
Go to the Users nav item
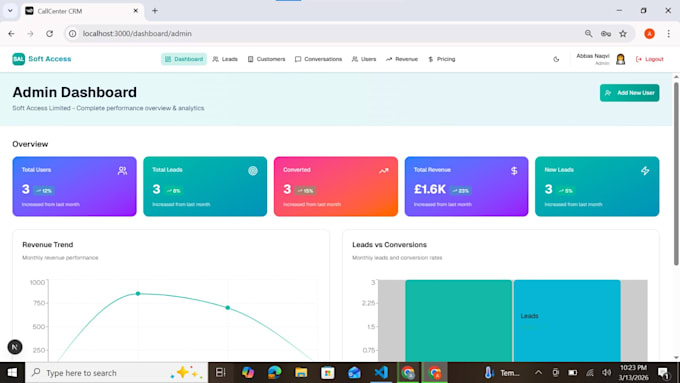364,59
